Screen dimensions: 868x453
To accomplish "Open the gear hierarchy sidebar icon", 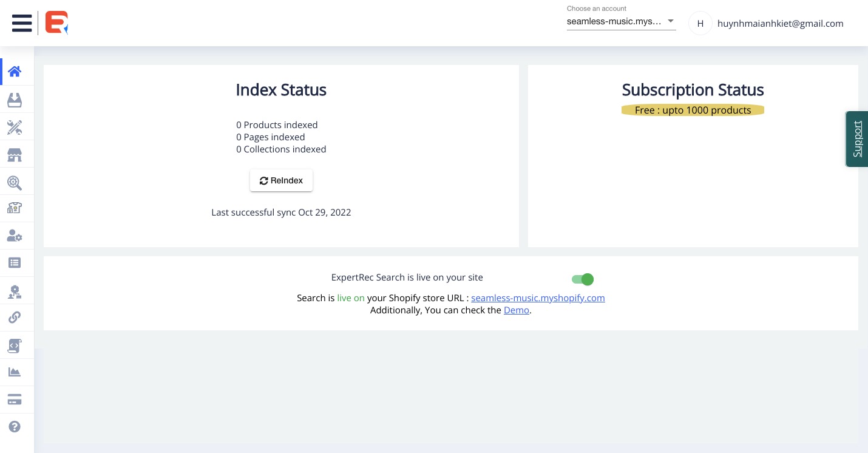I will click(15, 291).
